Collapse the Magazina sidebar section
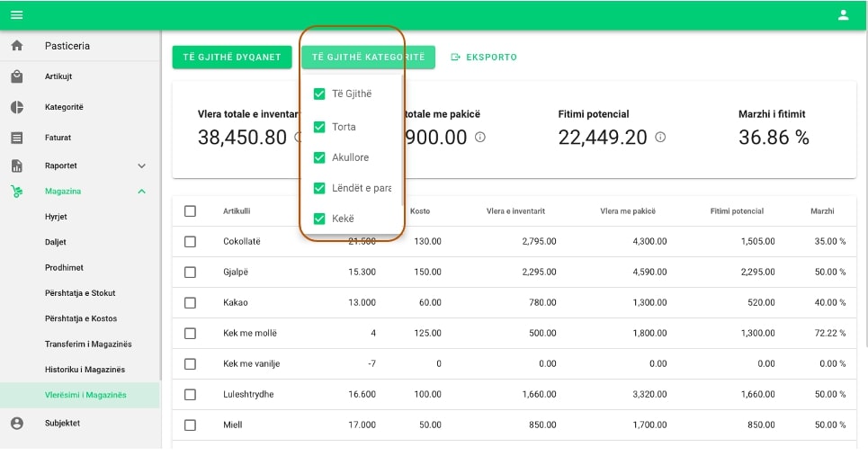868x465 pixels. click(141, 192)
